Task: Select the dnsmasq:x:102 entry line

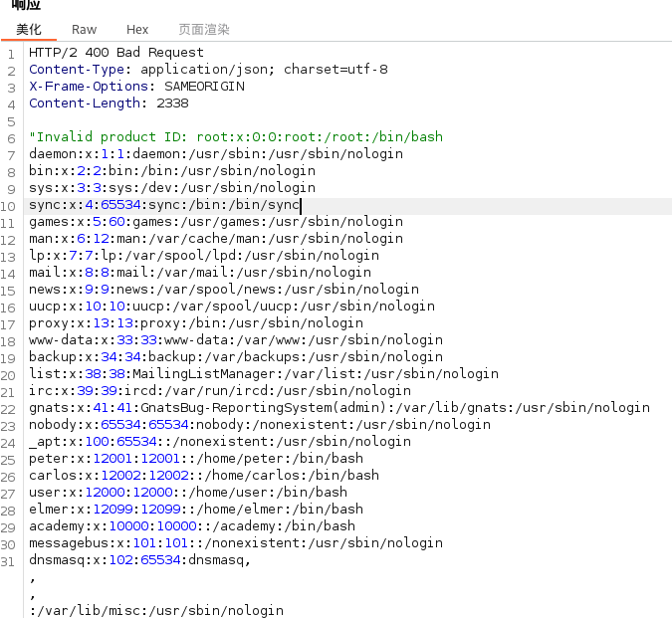Action: pos(139,559)
